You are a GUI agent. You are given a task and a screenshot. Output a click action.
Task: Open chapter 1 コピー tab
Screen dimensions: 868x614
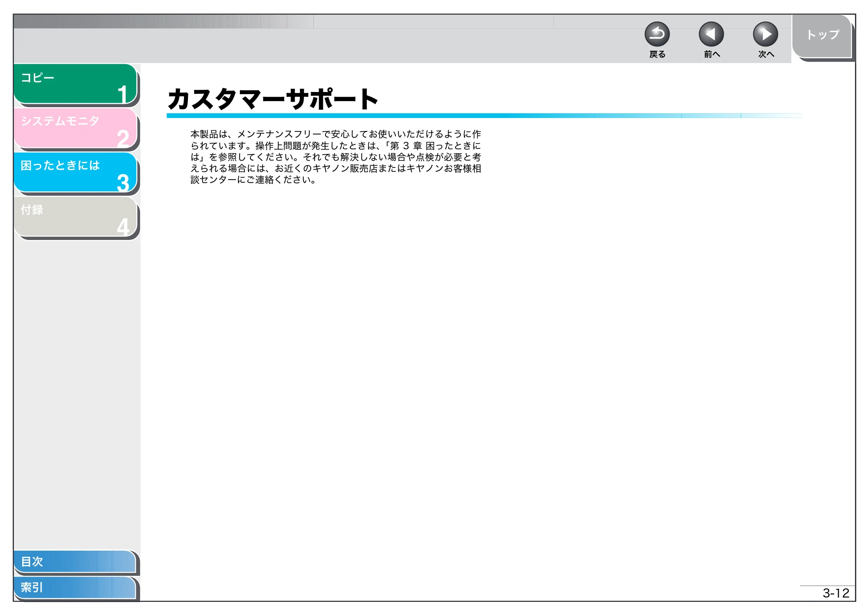coord(76,84)
